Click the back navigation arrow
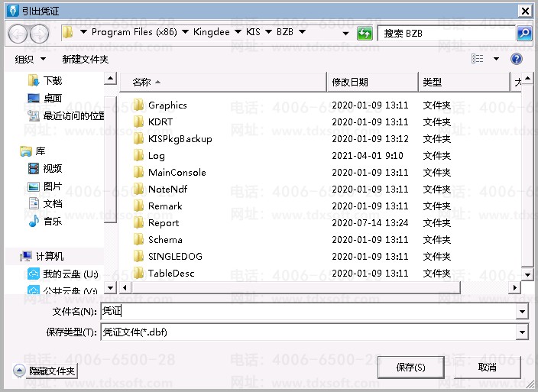This screenshot has height=392, width=538. point(18,33)
